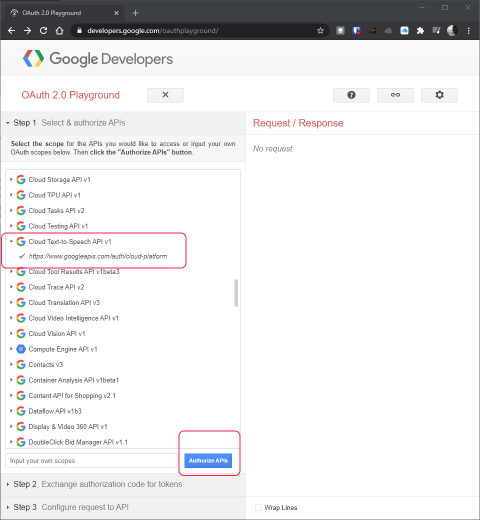Click the API list scrollbar thumb

click(x=236, y=293)
